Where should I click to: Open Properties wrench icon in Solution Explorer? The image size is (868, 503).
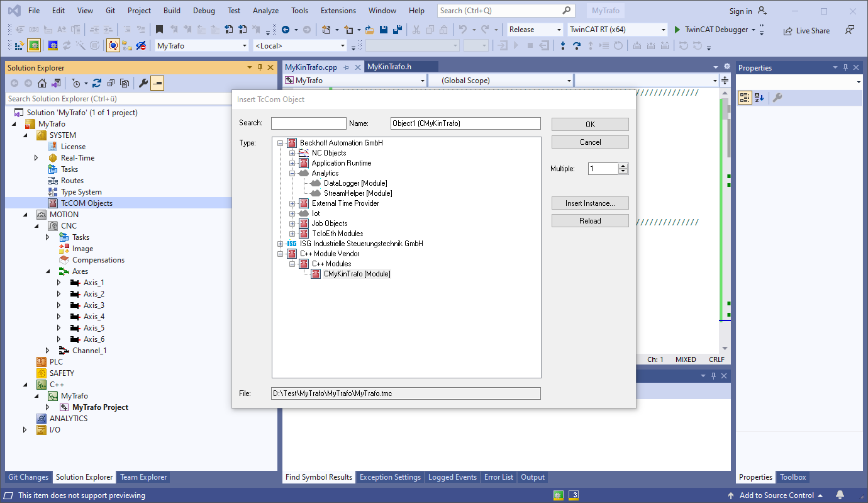pos(143,83)
